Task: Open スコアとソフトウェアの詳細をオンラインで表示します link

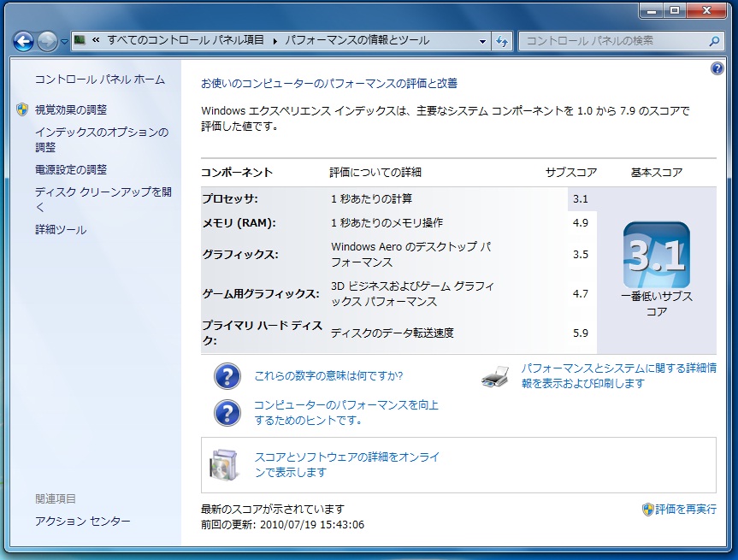Action: pyautogui.click(x=347, y=464)
